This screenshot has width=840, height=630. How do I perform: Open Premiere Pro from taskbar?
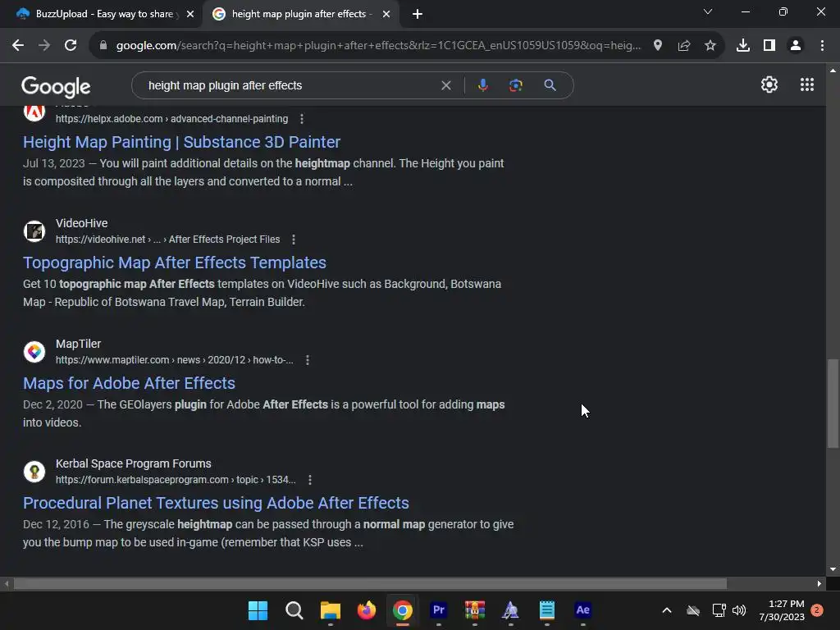tap(439, 610)
